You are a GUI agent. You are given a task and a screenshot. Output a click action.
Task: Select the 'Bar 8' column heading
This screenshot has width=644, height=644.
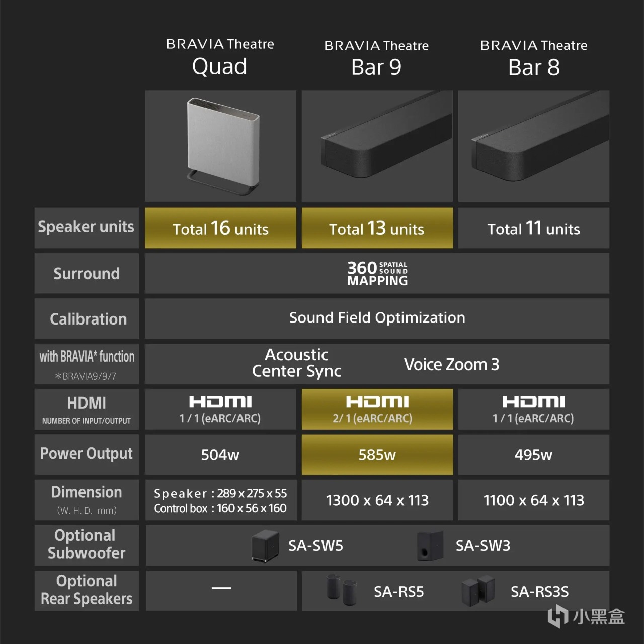(x=534, y=67)
